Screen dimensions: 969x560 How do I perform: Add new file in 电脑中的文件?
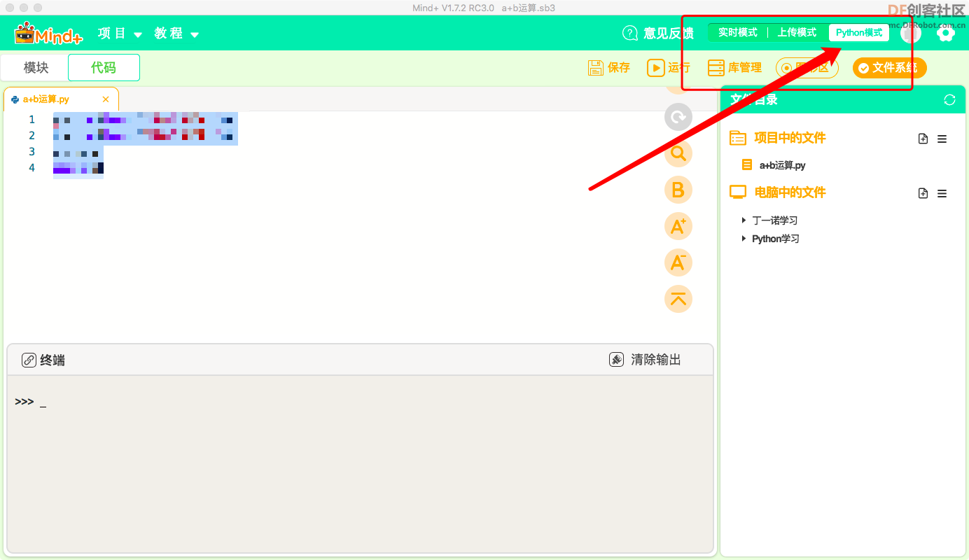point(923,193)
